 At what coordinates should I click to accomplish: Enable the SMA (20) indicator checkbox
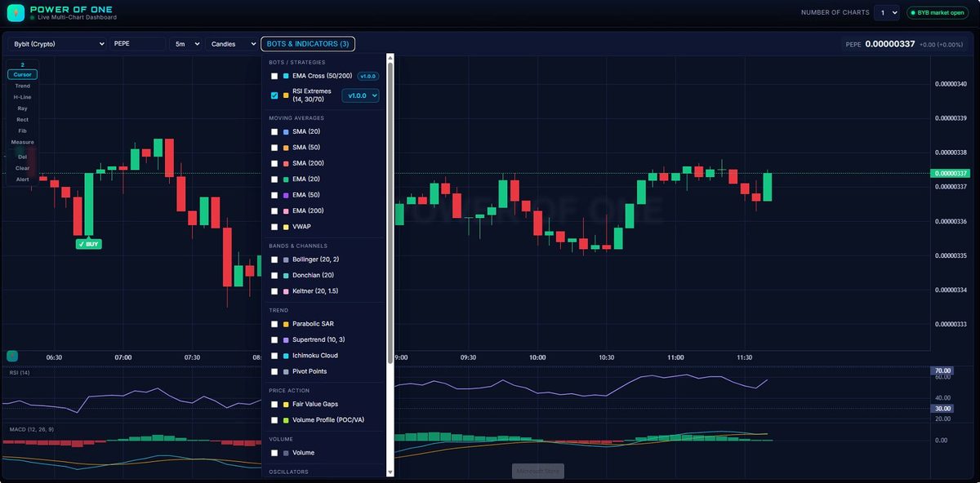click(x=274, y=131)
